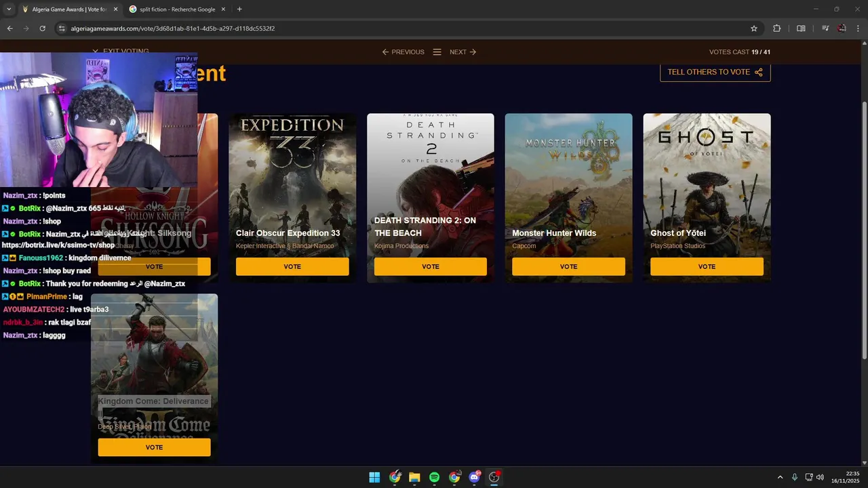Switch to the split fiction Recherche Google tab

pyautogui.click(x=178, y=9)
